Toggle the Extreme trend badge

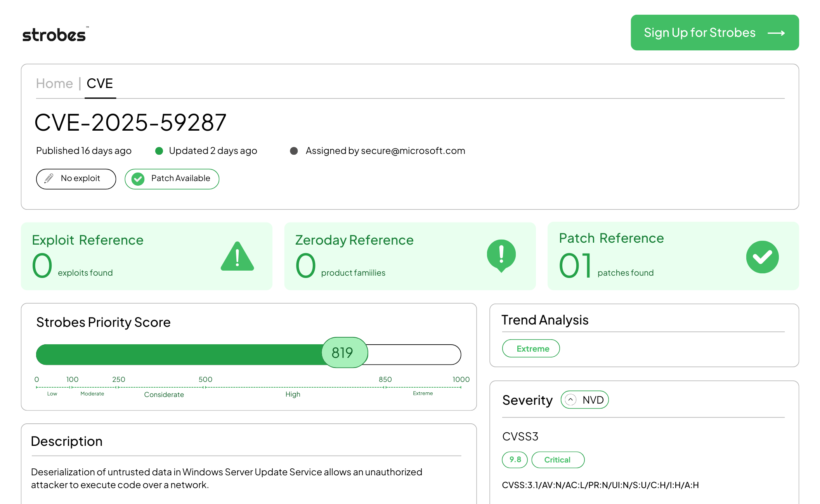point(531,349)
